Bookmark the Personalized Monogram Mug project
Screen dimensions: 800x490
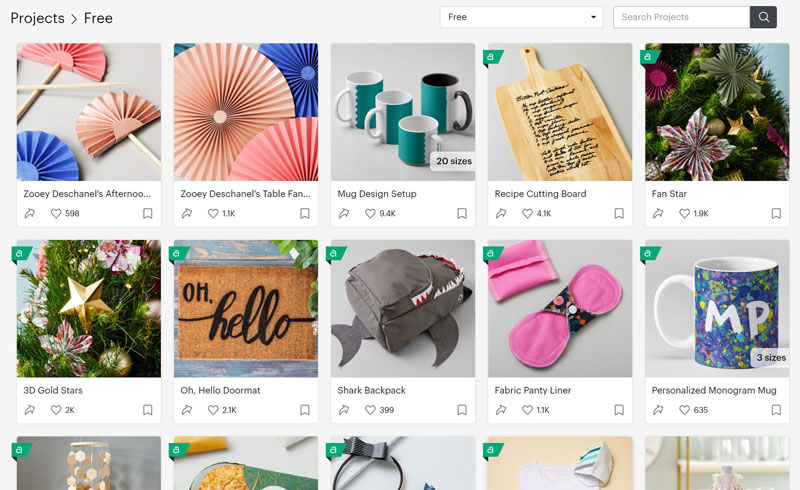point(776,410)
